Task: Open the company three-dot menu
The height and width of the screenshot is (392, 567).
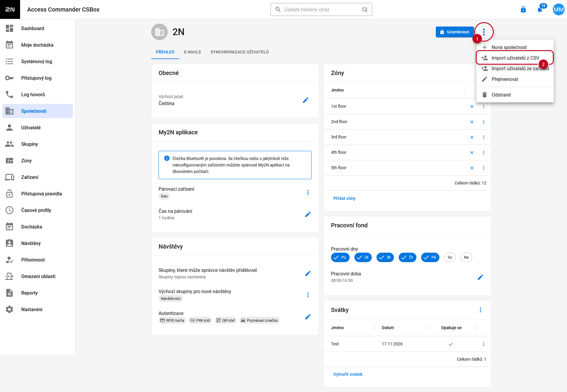Action: [484, 32]
